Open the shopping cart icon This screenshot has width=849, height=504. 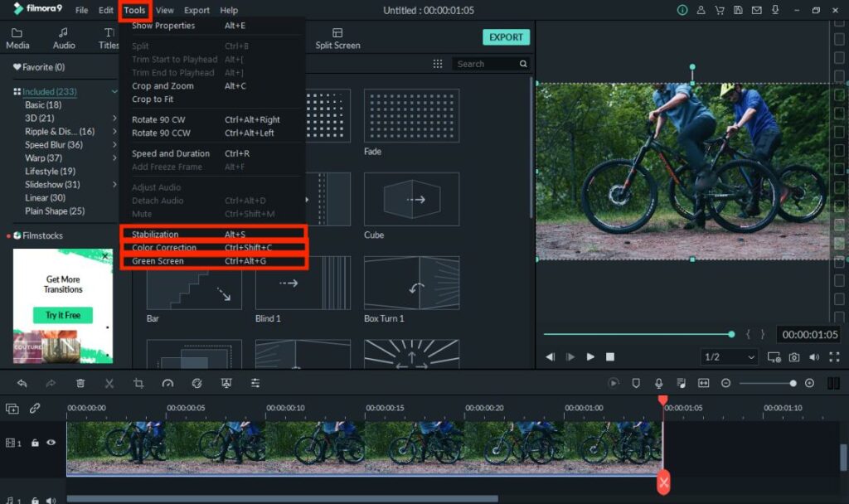[x=720, y=10]
